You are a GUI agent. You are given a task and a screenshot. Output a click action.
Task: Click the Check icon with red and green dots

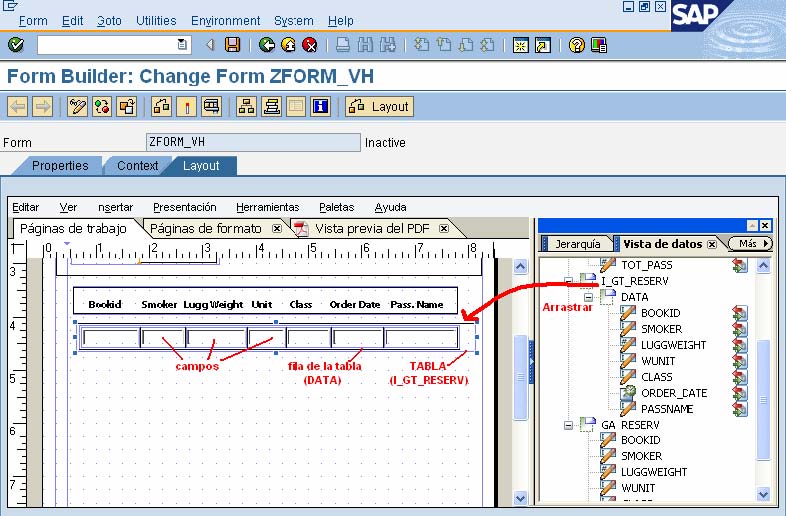coord(102,106)
